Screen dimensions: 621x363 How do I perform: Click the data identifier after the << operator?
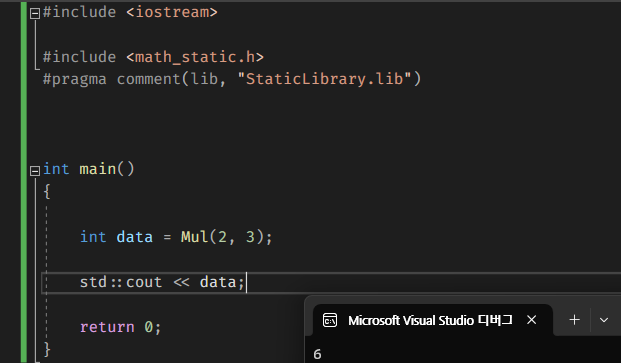tap(218, 282)
